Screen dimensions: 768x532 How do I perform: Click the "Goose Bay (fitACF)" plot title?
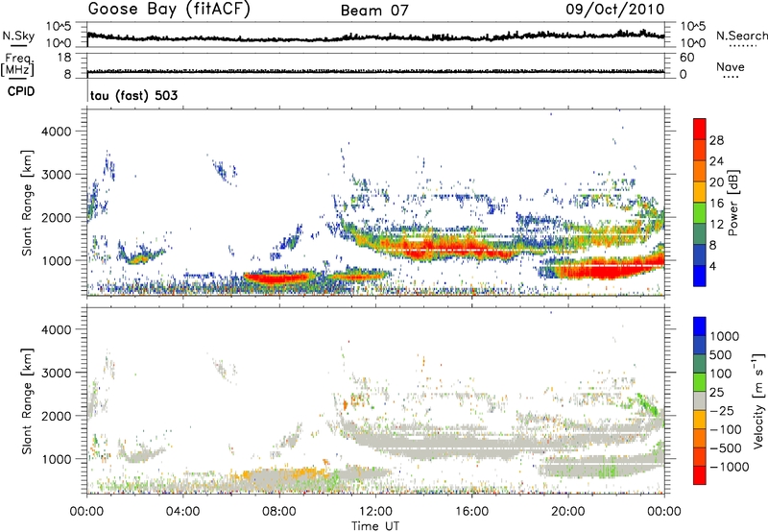(x=169, y=10)
